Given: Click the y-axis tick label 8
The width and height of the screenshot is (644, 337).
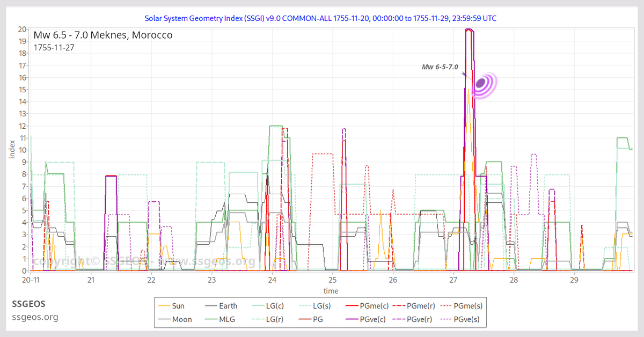Looking at the screenshot, I should tap(24, 174).
